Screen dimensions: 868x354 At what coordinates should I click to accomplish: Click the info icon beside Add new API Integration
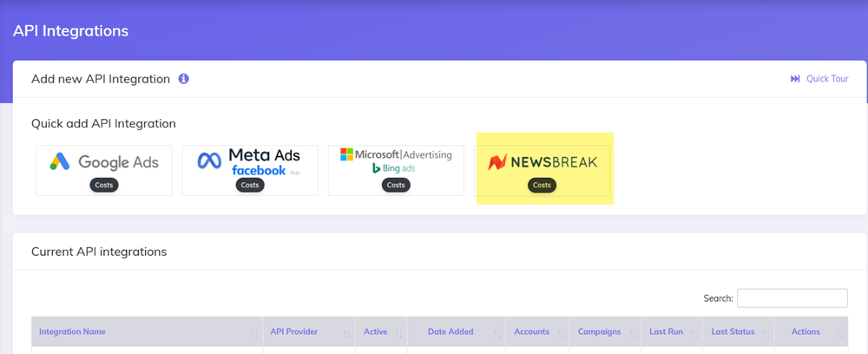click(183, 79)
